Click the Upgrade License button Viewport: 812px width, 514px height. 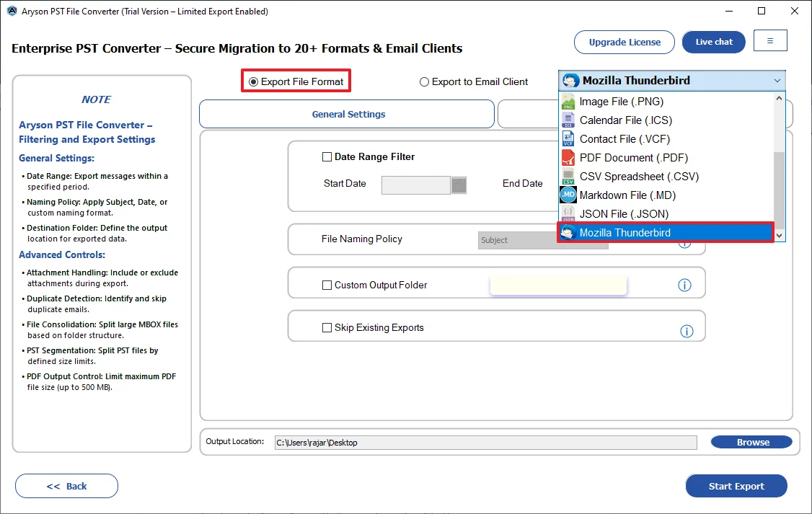625,43
